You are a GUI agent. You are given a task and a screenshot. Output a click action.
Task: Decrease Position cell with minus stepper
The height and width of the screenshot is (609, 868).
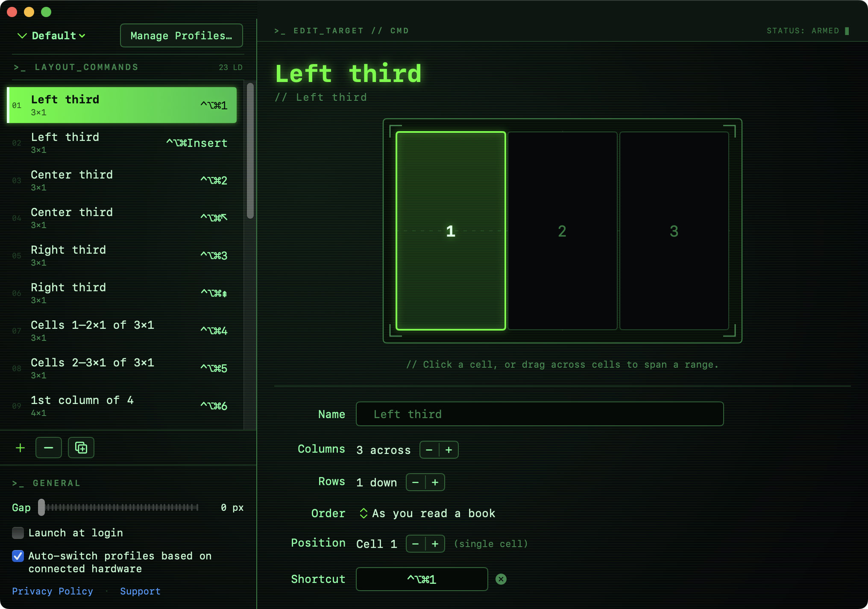[416, 544]
